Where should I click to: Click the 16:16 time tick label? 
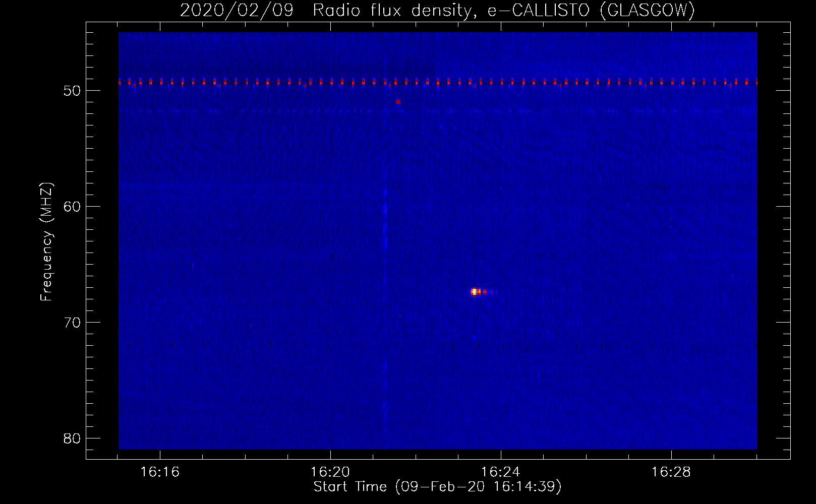click(x=160, y=472)
